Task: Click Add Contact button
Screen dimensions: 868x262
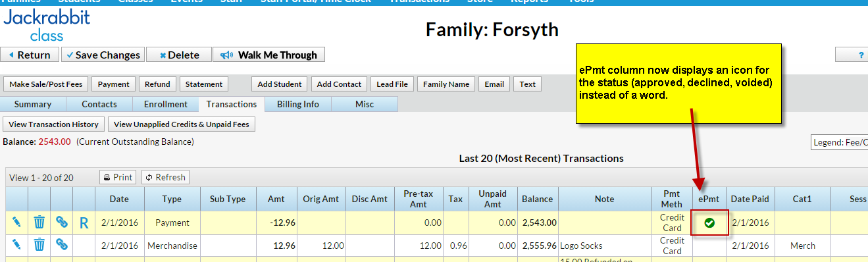Action: point(339,84)
